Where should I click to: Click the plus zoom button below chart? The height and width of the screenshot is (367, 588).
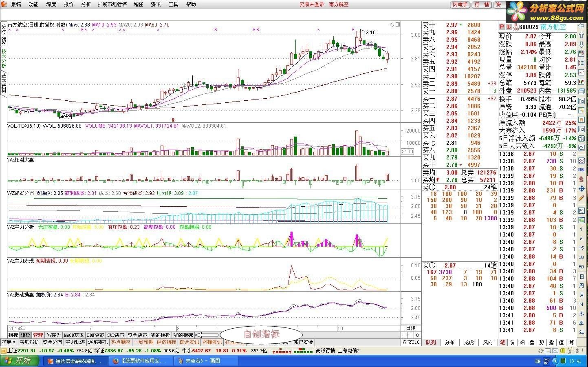click(x=404, y=335)
